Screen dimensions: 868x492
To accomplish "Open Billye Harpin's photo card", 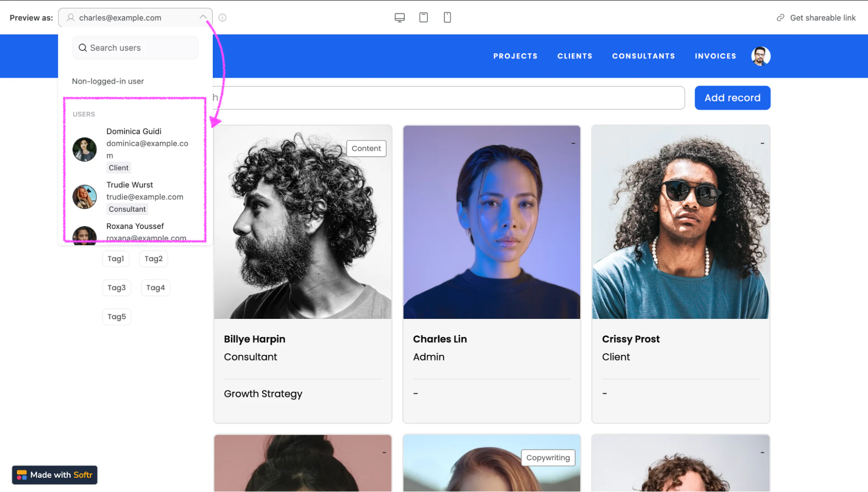I will (x=303, y=222).
